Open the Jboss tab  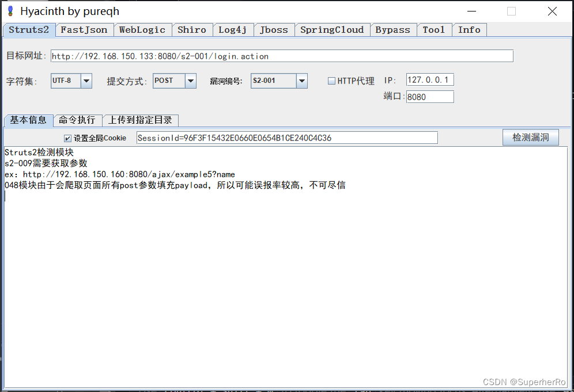point(274,29)
